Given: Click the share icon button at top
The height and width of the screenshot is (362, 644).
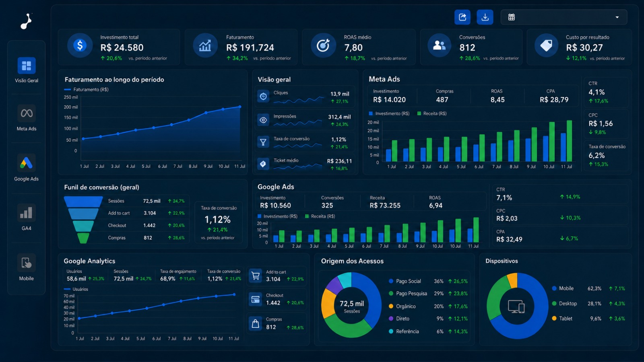Looking at the screenshot, I should [462, 17].
